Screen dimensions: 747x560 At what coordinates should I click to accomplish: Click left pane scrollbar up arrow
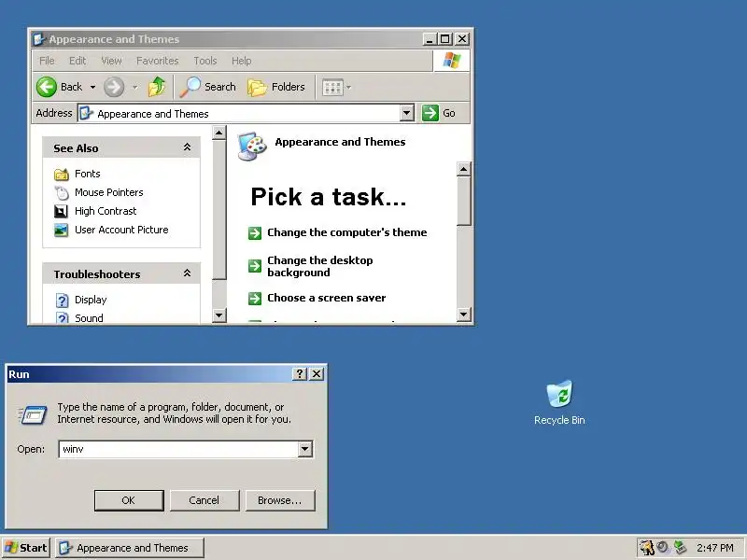[218, 133]
